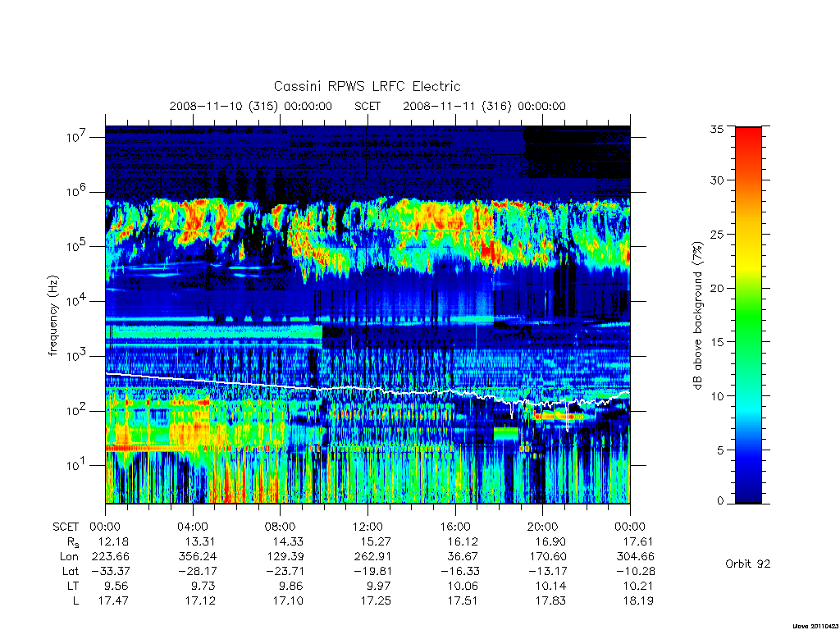Click the Orbit 92 label
Image resolution: width=840 pixels, height=630 pixels.
748,564
